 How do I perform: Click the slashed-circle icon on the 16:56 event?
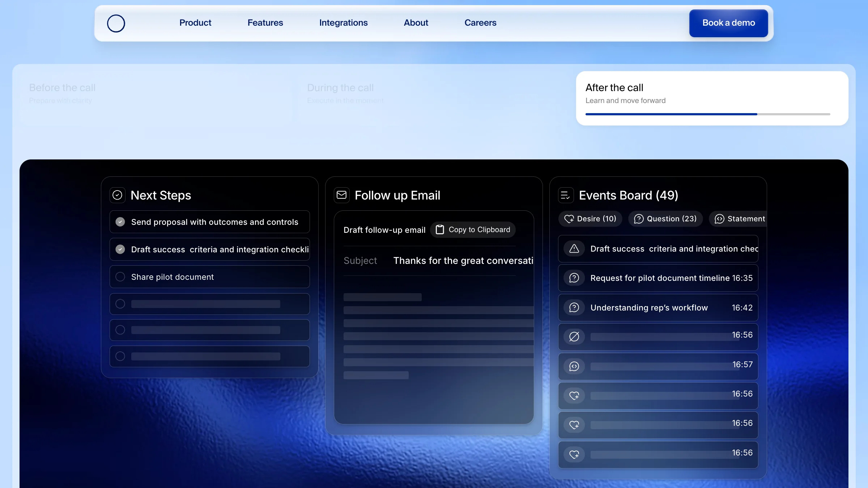574,337
